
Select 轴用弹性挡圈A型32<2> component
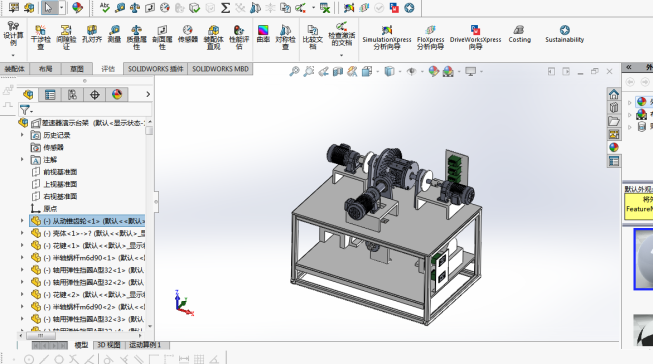coord(88,282)
